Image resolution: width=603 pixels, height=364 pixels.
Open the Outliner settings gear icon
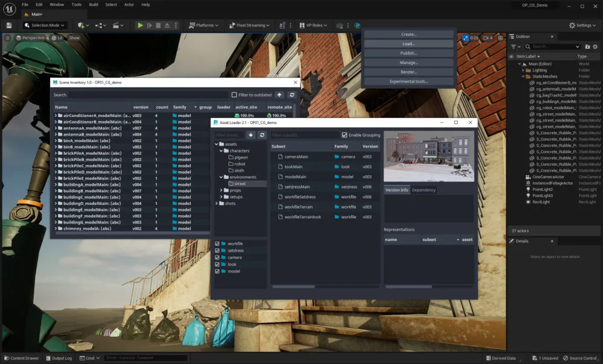tap(595, 46)
